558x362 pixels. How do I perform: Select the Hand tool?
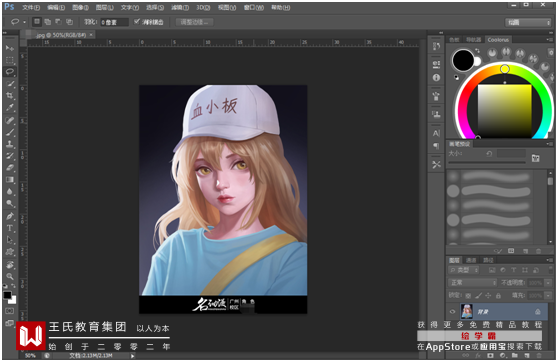tap(10, 264)
